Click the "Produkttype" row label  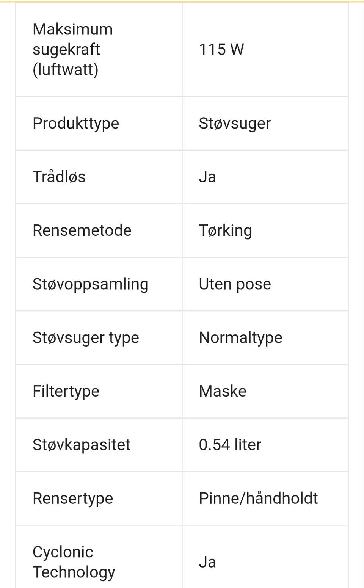pyautogui.click(x=76, y=123)
